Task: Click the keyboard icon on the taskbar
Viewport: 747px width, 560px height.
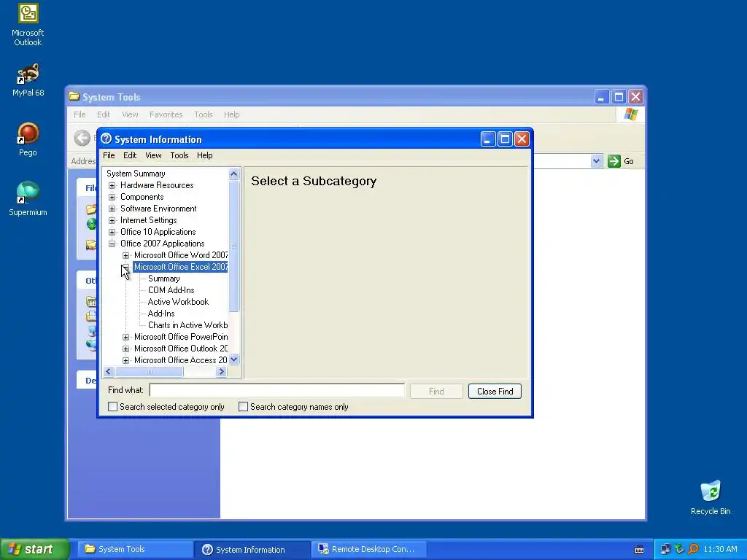Action: tap(639, 549)
